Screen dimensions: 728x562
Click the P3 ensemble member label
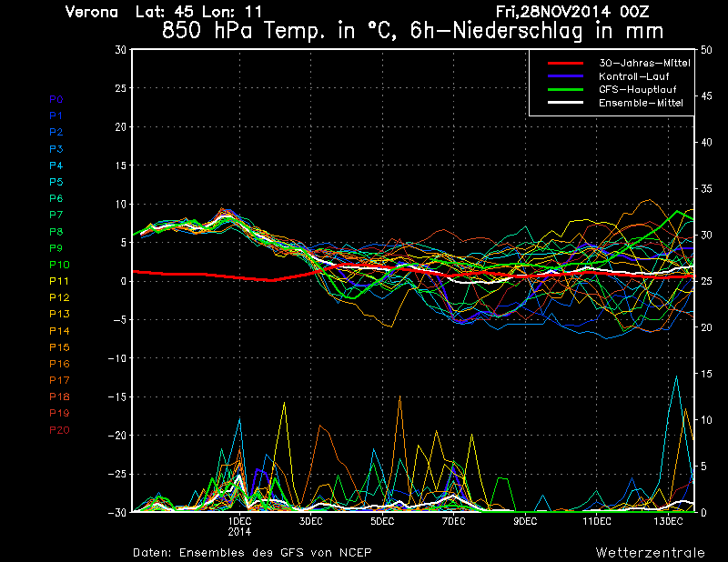pyautogui.click(x=56, y=149)
